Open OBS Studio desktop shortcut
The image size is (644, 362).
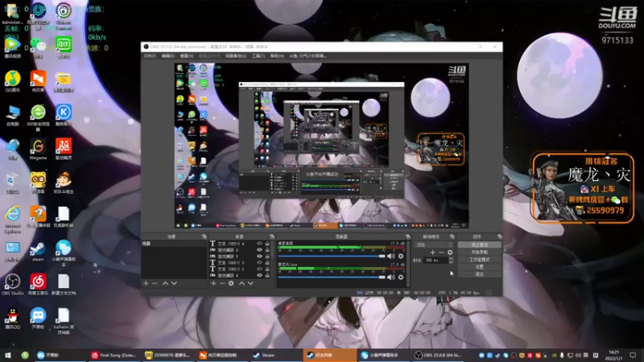[x=13, y=285]
